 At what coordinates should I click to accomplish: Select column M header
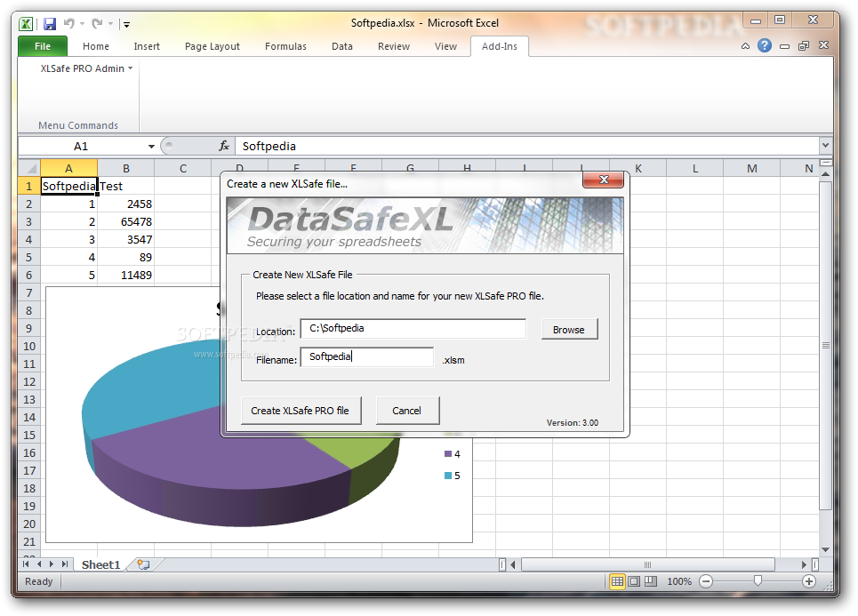[752, 169]
